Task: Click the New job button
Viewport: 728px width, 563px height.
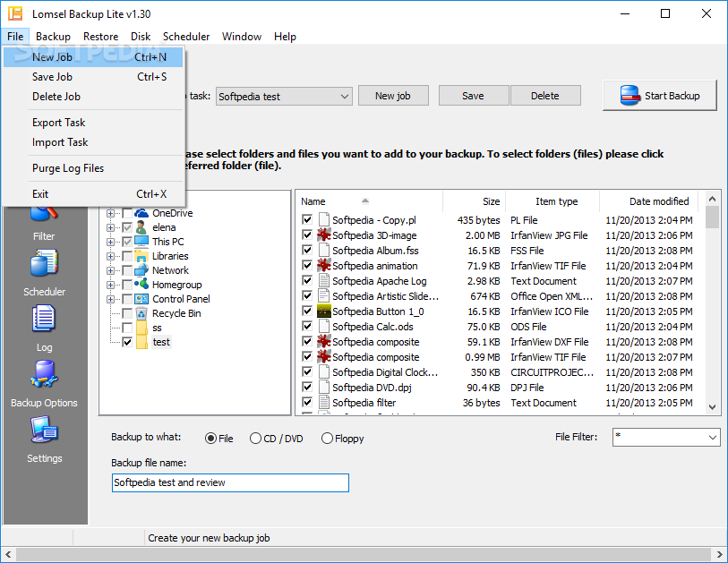Action: pos(393,96)
